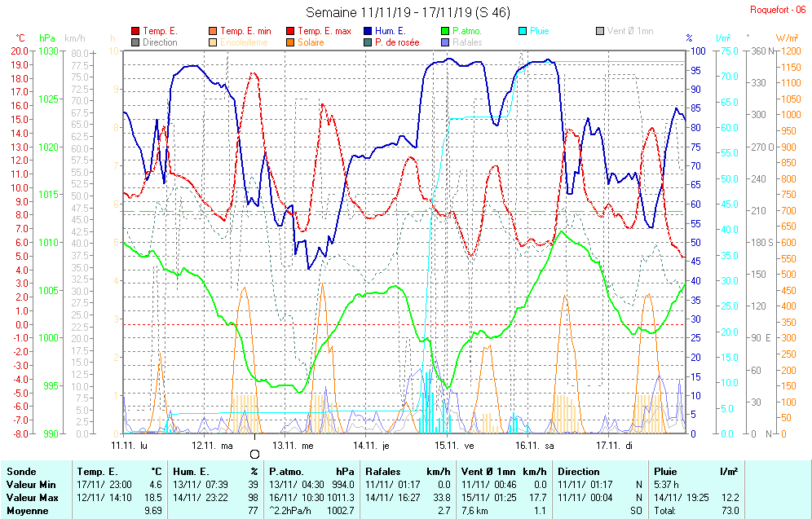Image resolution: width=812 pixels, height=519 pixels.
Task: Click the gust timestamp 14/11/ 16:27
Action: 393,498
